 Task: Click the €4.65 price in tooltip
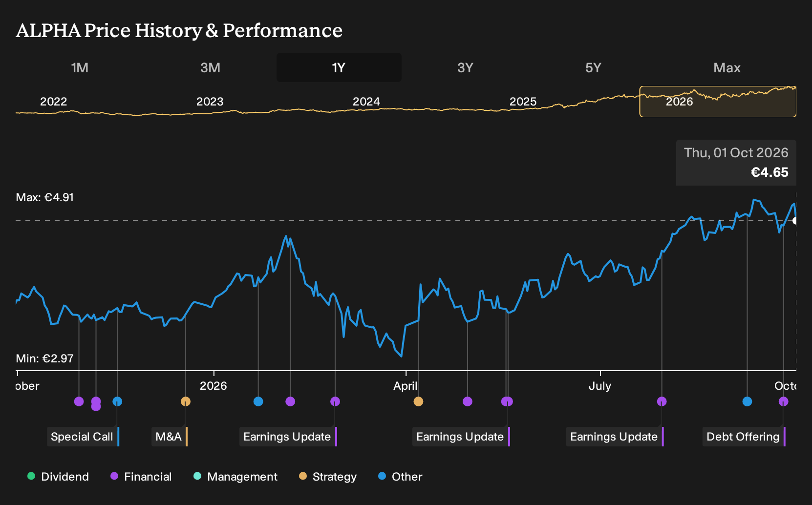769,172
